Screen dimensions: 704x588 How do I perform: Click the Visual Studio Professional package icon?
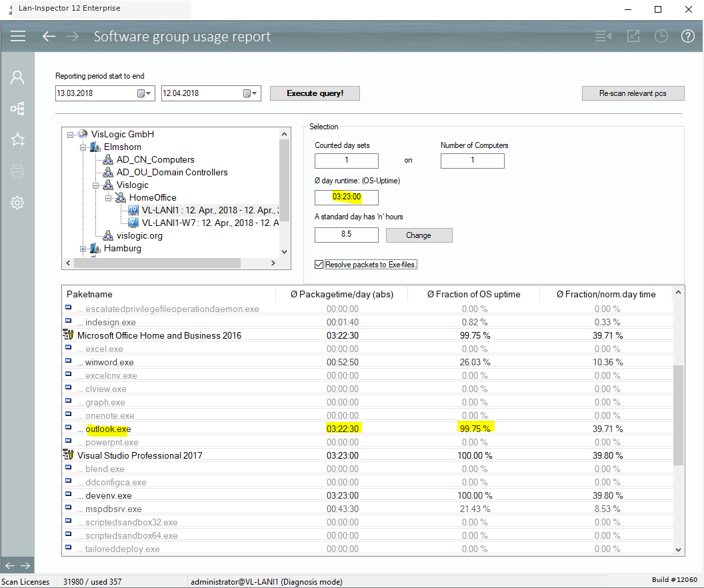point(68,455)
